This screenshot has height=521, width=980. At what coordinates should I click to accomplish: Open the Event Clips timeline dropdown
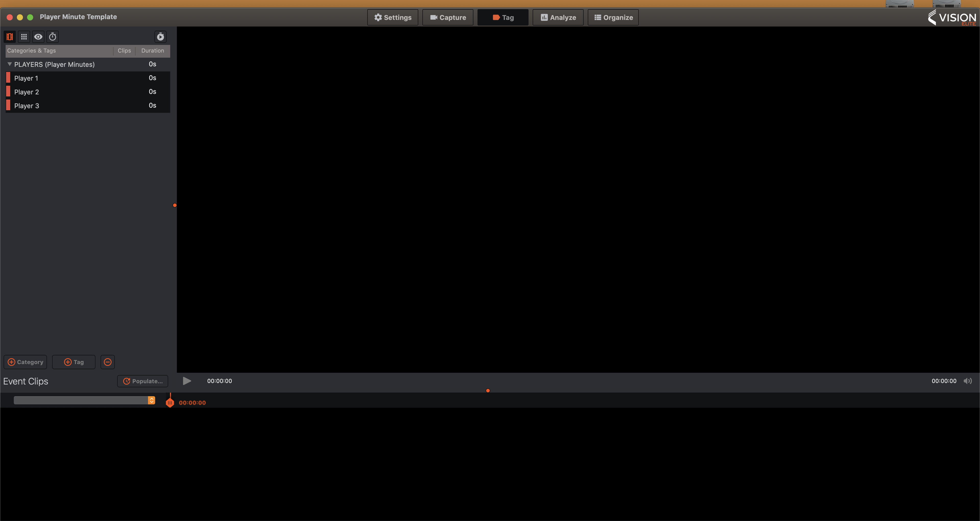(x=84, y=400)
